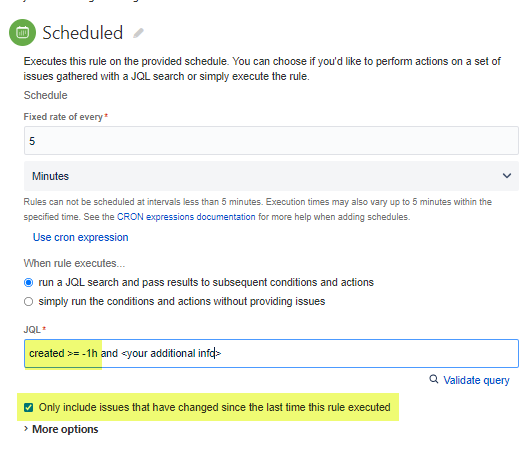This screenshot has height=449, width=524.
Task: Click the Fixed rate of every label
Action: pos(63,117)
